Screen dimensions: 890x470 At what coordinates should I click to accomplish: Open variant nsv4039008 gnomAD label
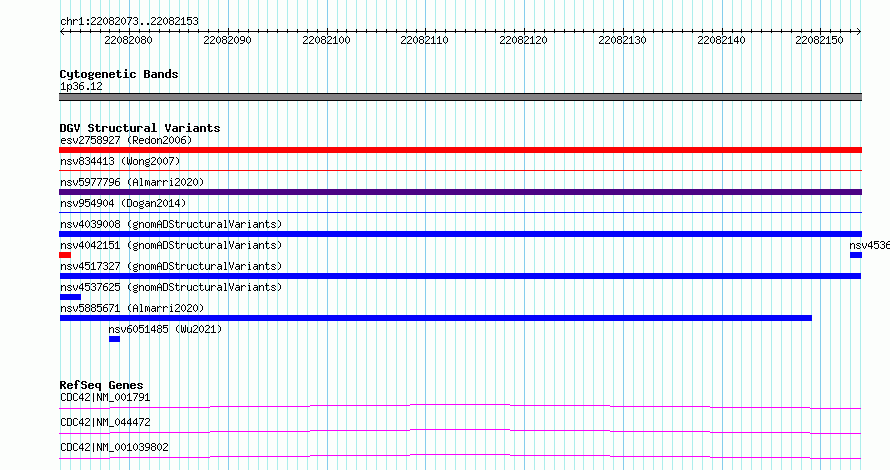pos(171,224)
